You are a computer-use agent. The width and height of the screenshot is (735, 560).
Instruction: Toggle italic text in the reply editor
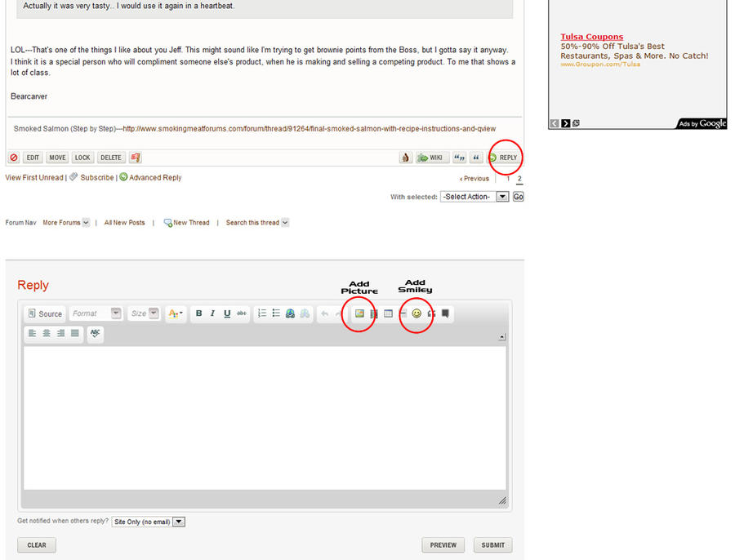coord(212,313)
